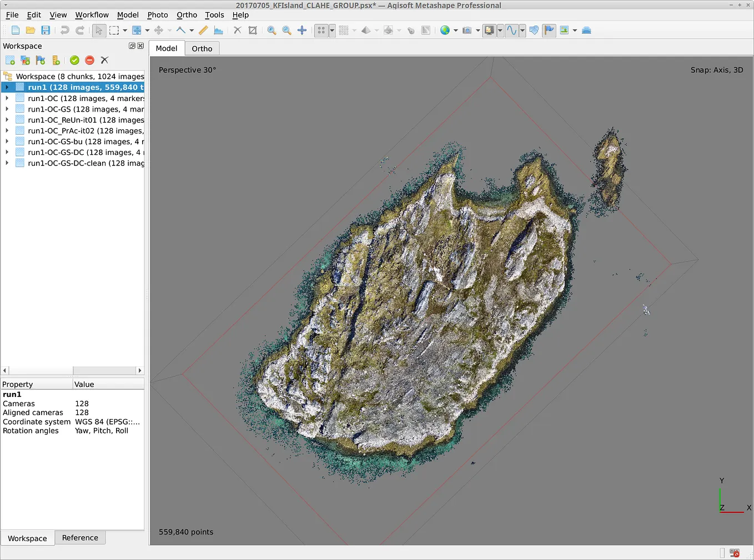Open the Workflow menu

click(x=92, y=15)
